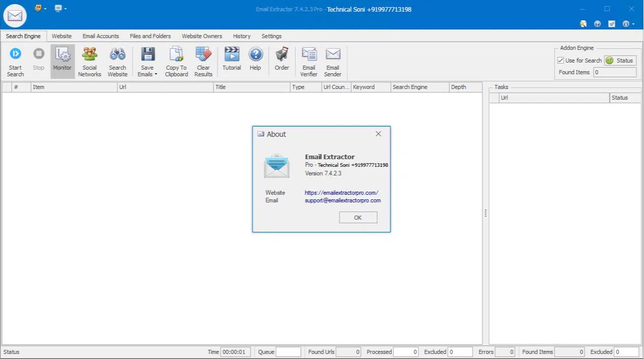This screenshot has width=644, height=359.
Task: Click the Processed field in status bar
Action: [406, 352]
